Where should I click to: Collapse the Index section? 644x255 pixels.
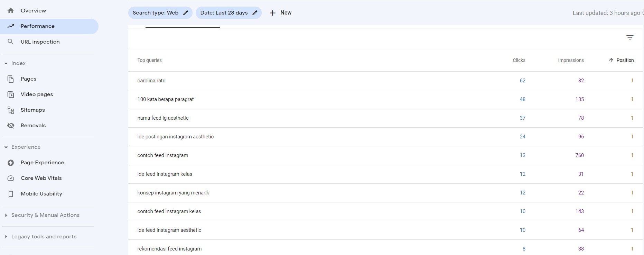pyautogui.click(x=6, y=64)
